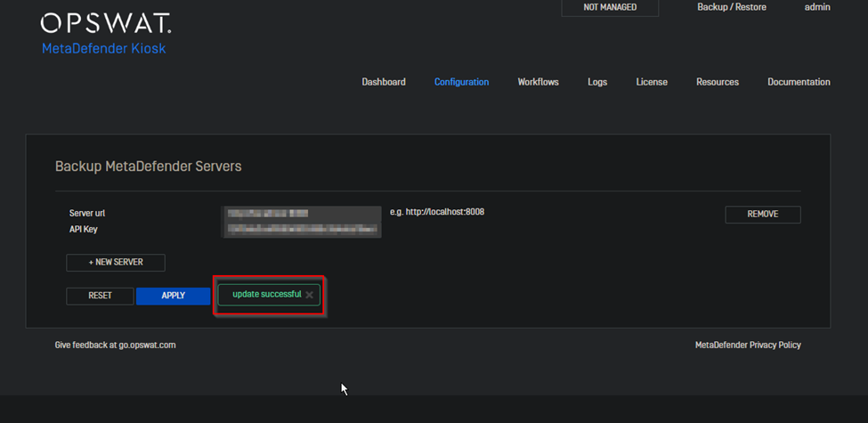This screenshot has width=868, height=423.
Task: Open the admin user menu
Action: pyautogui.click(x=817, y=7)
